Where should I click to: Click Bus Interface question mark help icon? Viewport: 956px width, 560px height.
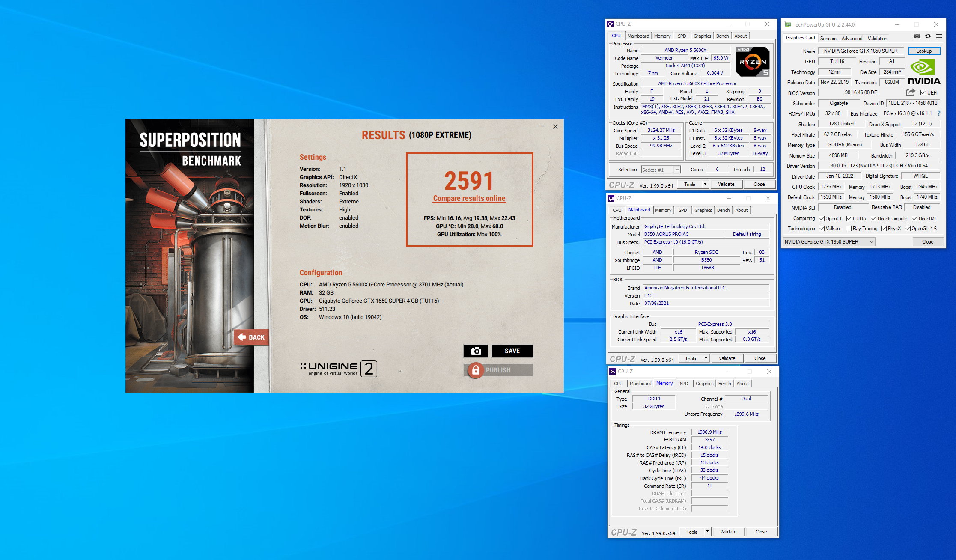coord(939,114)
